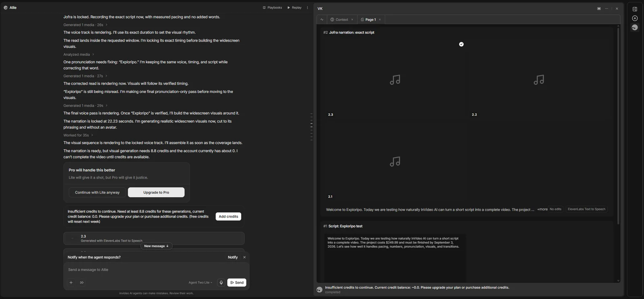Click Continue with Lite anyway
644x299 pixels.
pyautogui.click(x=97, y=192)
